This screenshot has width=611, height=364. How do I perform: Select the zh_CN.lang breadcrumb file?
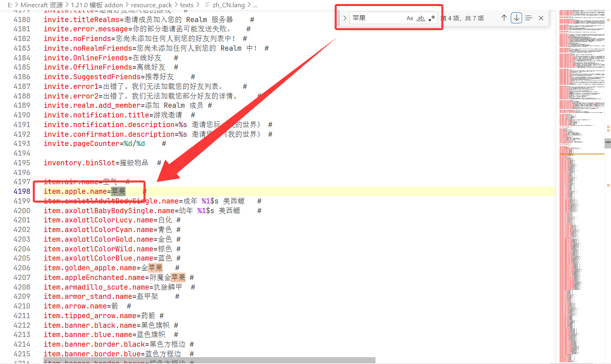(x=228, y=5)
